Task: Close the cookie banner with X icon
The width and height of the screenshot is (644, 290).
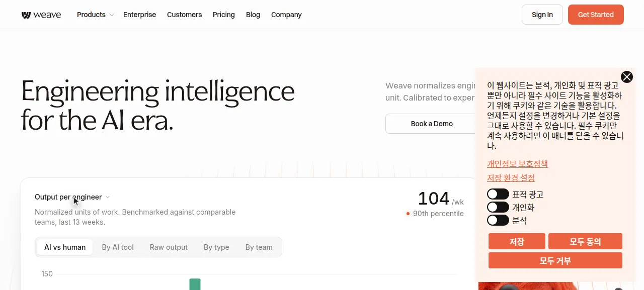Action: 627,77
